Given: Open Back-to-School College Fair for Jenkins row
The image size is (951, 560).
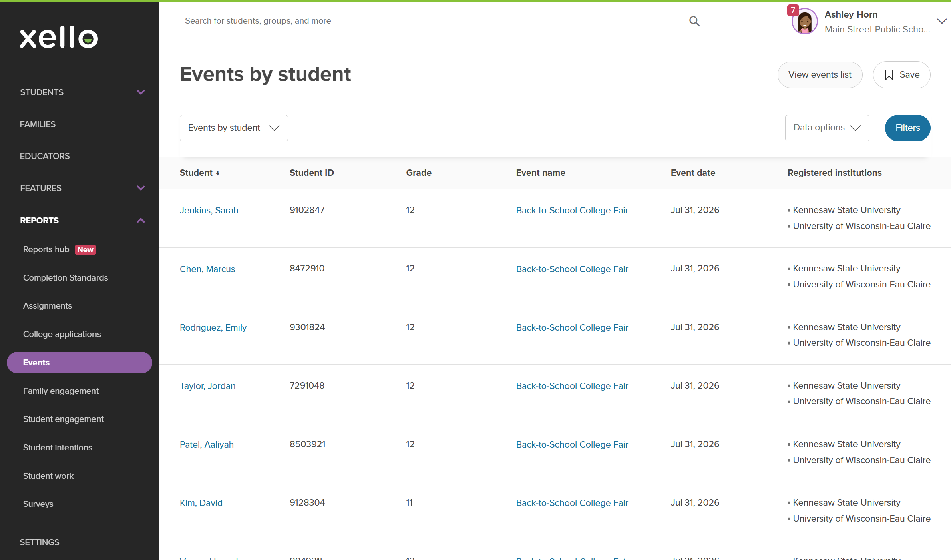Looking at the screenshot, I should (572, 211).
